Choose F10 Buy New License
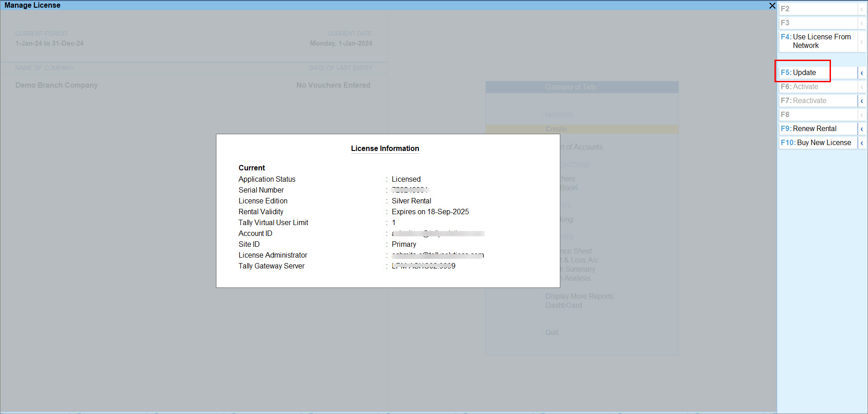 pos(818,143)
